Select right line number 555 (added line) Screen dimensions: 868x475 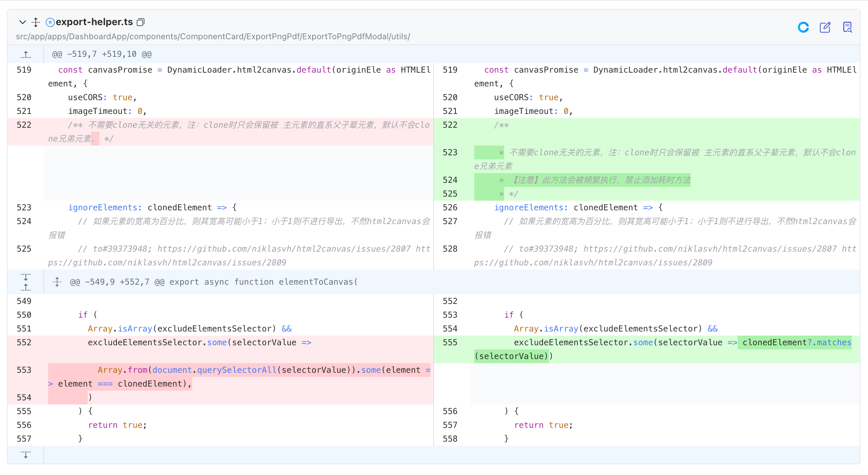[x=450, y=342]
